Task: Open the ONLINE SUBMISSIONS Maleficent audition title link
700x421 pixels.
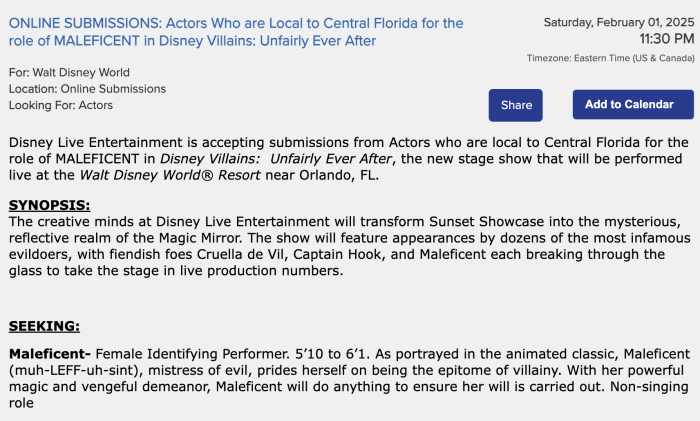Action: pyautogui.click(x=236, y=31)
